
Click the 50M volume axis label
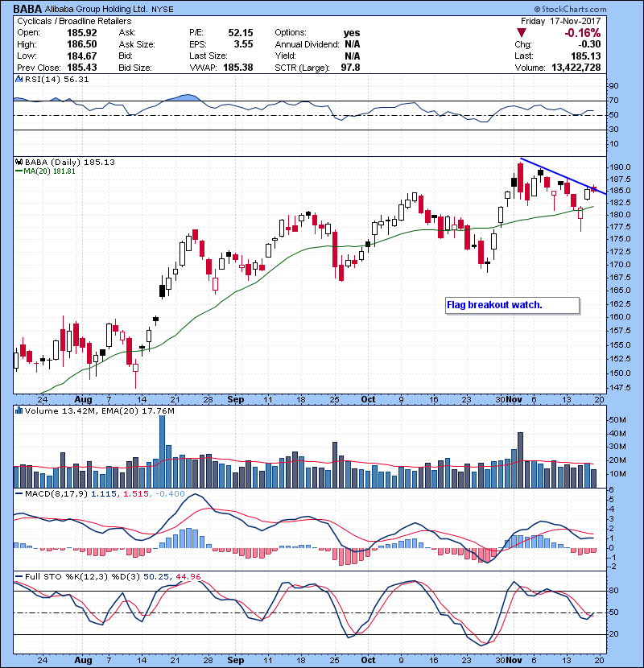pos(618,420)
